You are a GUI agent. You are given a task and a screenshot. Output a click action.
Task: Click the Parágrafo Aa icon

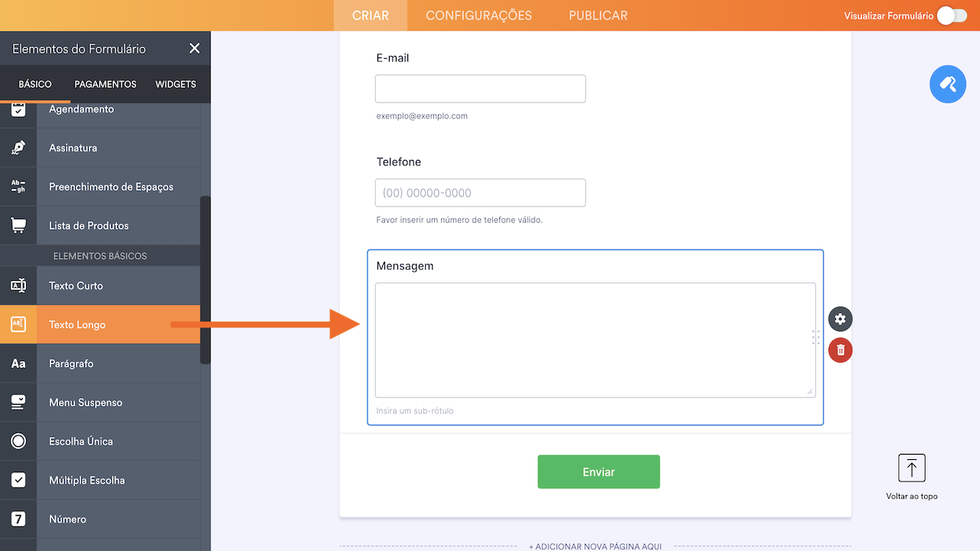pos(18,364)
